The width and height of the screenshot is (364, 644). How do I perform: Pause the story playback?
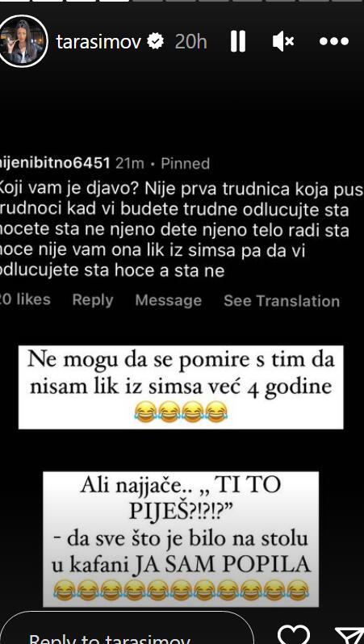tap(238, 41)
